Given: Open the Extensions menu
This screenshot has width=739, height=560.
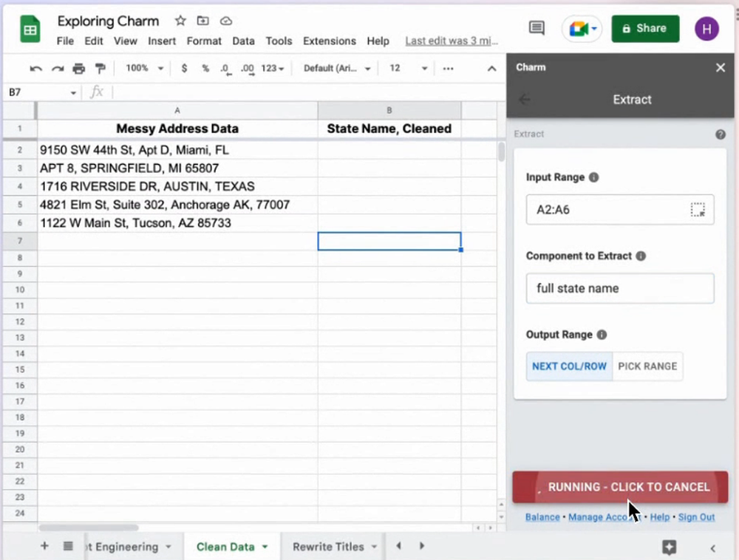Looking at the screenshot, I should (330, 41).
